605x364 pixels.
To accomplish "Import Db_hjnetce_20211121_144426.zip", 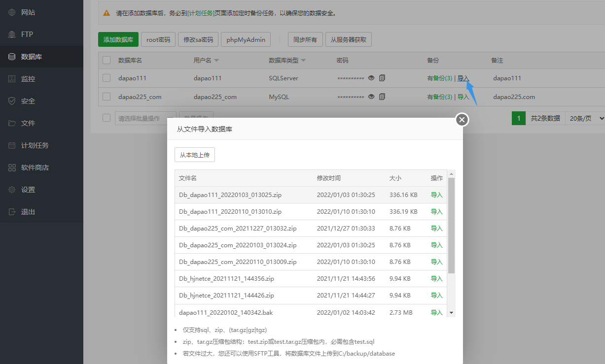I will [436, 296].
